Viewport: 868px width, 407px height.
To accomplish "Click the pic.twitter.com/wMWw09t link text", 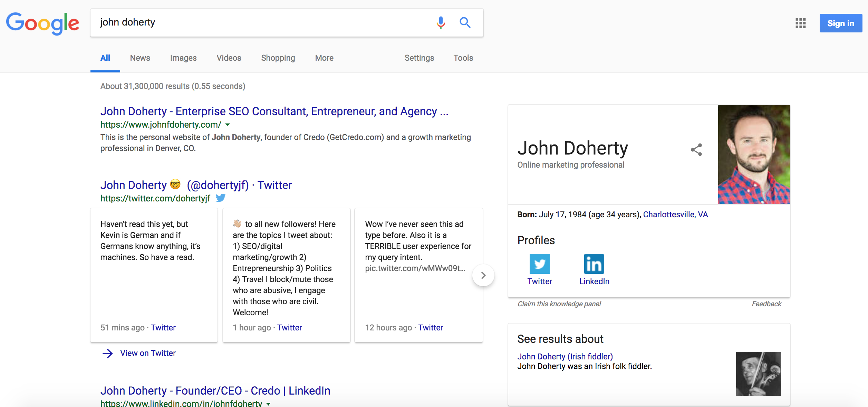I will click(415, 268).
